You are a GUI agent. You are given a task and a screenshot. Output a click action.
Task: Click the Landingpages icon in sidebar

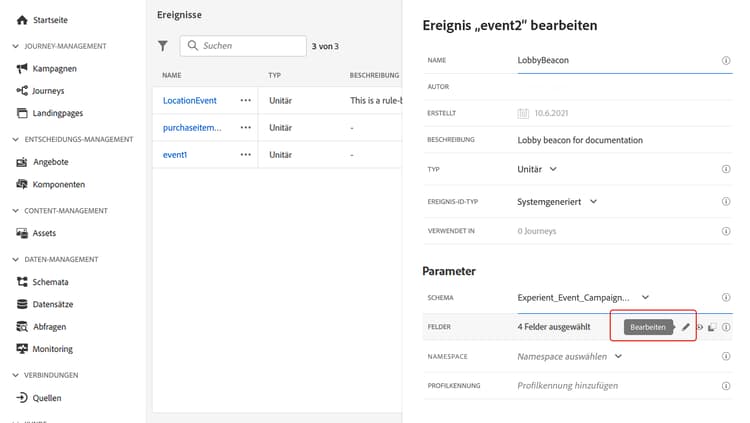pos(22,113)
